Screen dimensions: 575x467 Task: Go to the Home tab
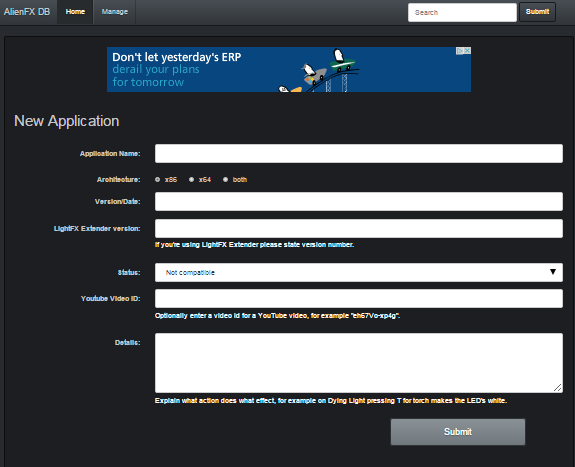click(75, 12)
